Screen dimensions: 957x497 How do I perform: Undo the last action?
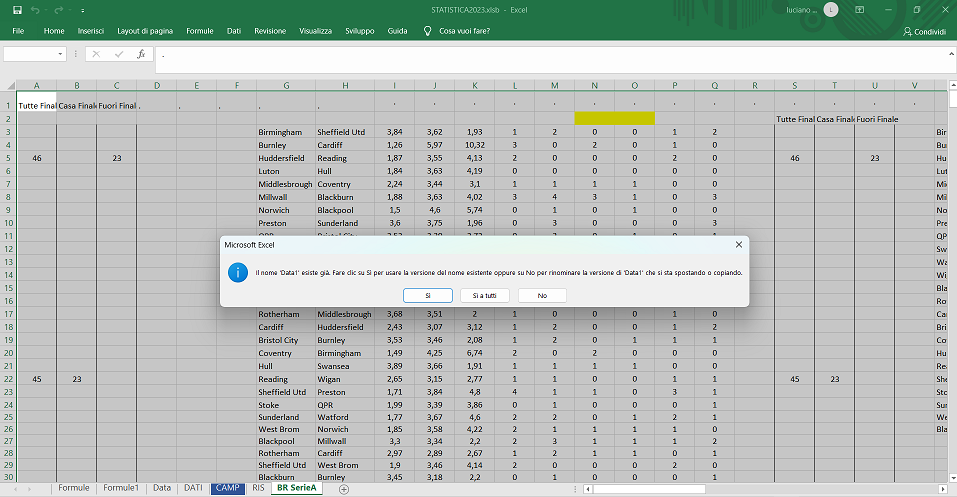point(35,10)
